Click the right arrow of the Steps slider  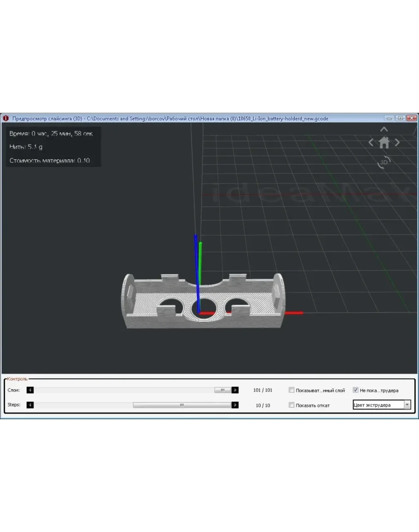point(235,405)
